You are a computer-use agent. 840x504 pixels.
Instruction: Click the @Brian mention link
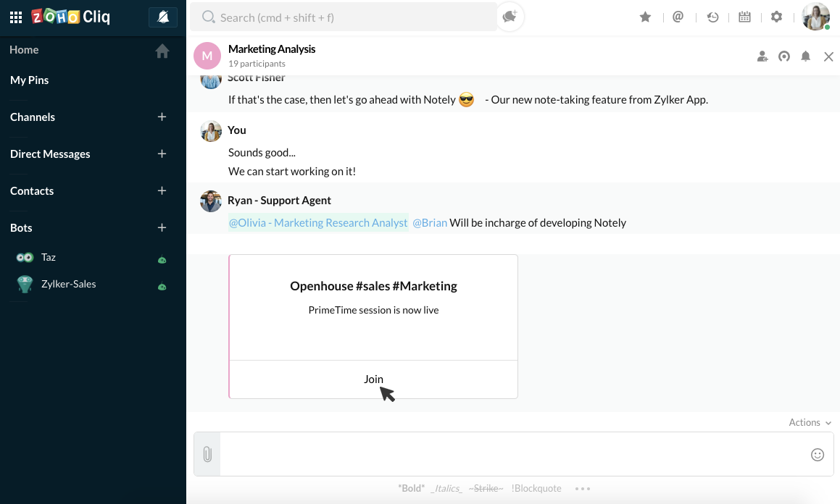430,223
